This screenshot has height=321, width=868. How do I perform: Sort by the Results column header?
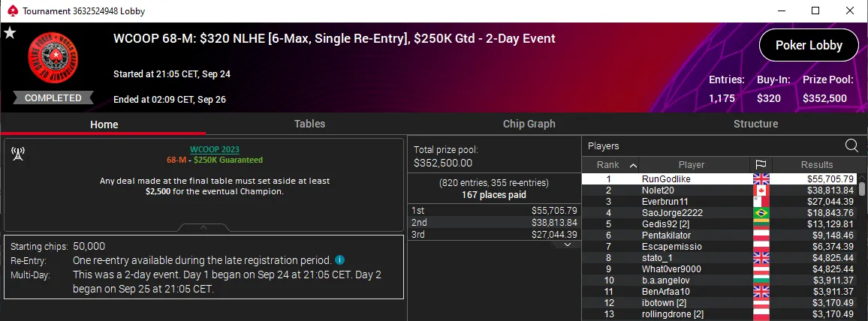coord(816,165)
